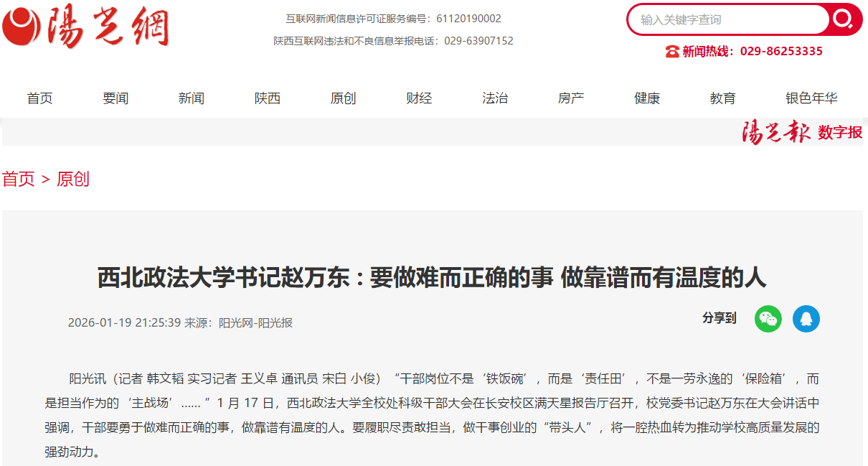Open the 阳光报 数字报 digital newspaper

pyautogui.click(x=801, y=133)
